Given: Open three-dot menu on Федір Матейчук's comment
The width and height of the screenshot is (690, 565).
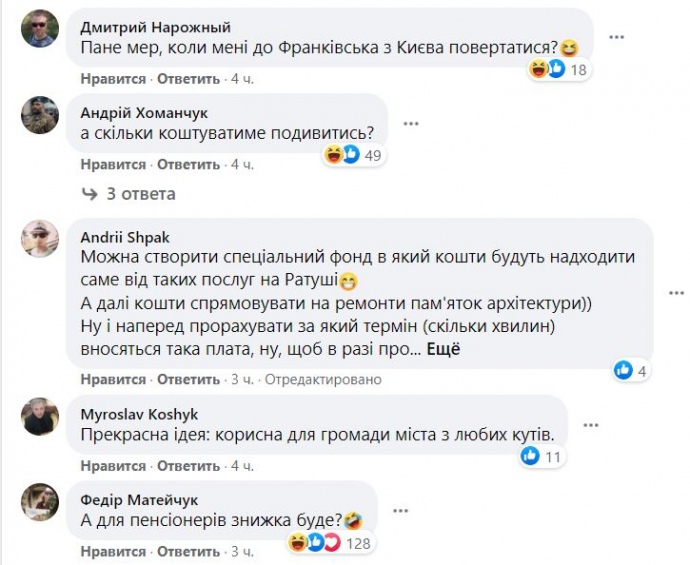Looking at the screenshot, I should click(x=400, y=510).
